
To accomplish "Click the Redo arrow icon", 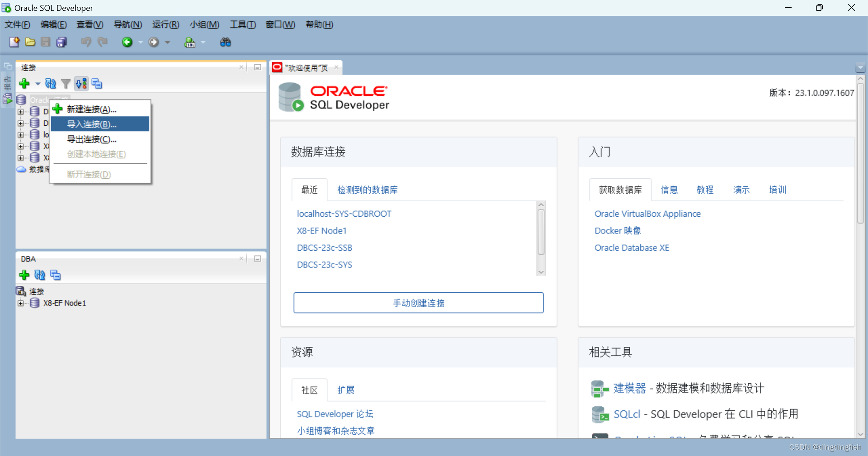I will 103,42.
